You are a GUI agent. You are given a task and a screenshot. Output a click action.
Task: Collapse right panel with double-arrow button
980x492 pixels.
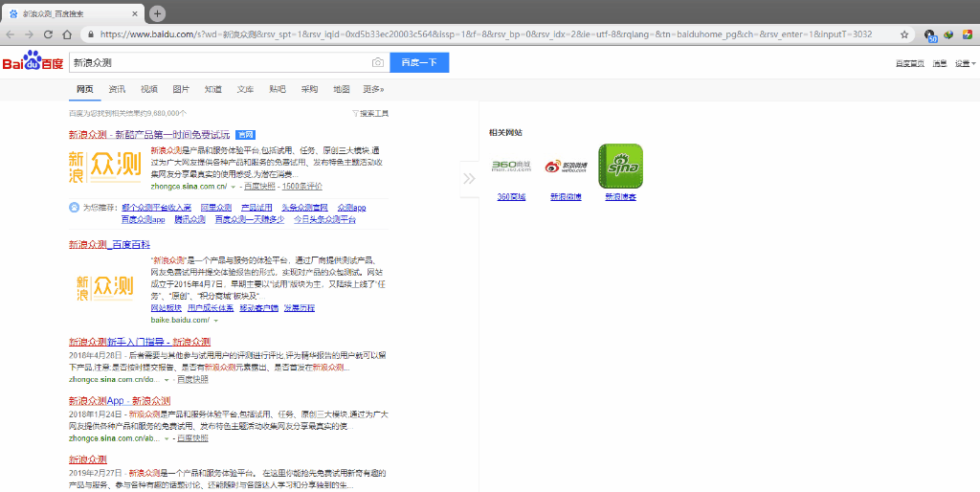pos(469,179)
